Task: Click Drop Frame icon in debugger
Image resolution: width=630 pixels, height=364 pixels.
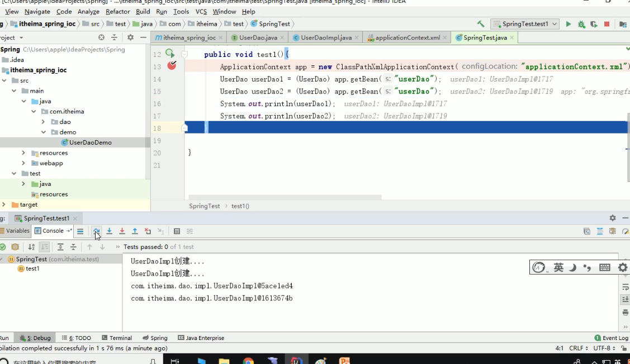Action: point(148,231)
